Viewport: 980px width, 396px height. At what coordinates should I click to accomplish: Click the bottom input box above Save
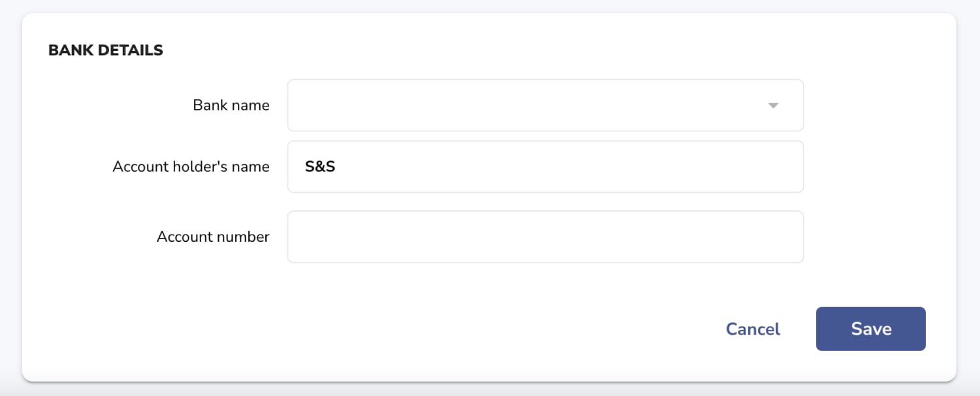click(546, 237)
